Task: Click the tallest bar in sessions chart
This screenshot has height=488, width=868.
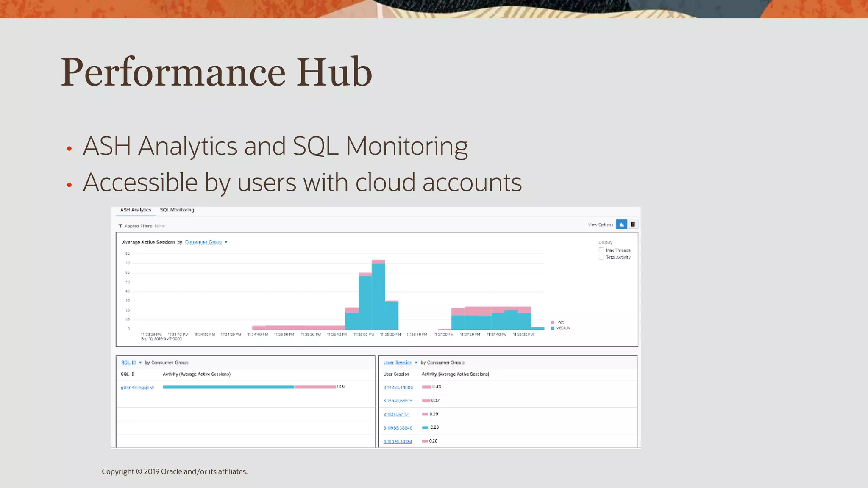Action: tap(378, 295)
